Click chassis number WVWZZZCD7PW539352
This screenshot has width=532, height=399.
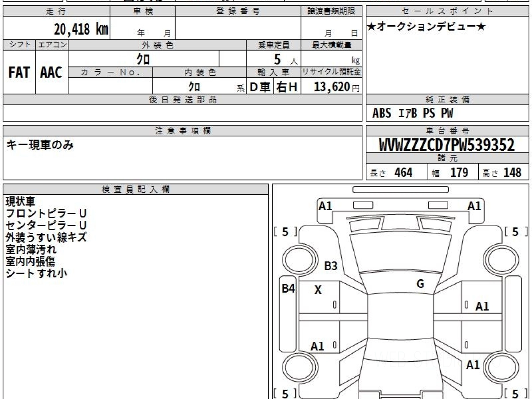click(447, 145)
